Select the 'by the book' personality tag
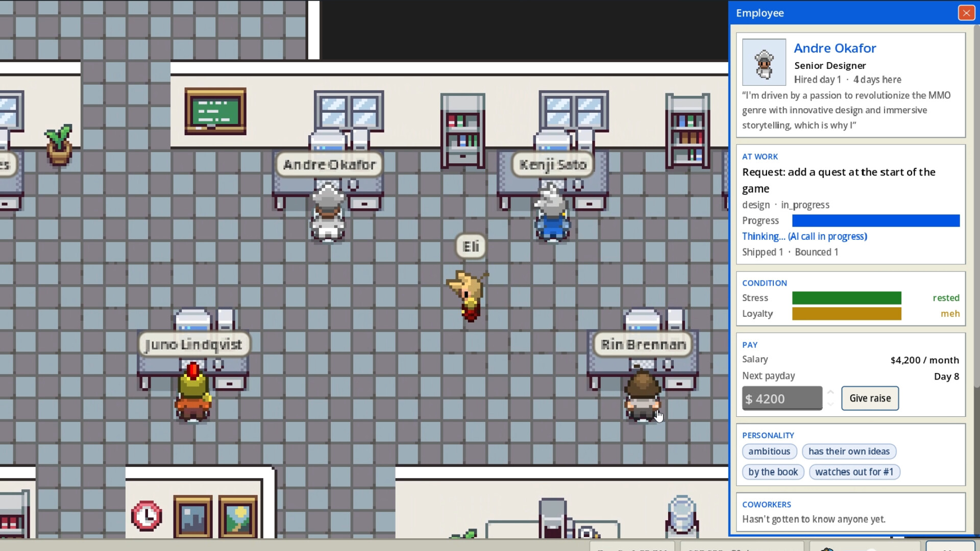The image size is (980, 551). tap(773, 472)
